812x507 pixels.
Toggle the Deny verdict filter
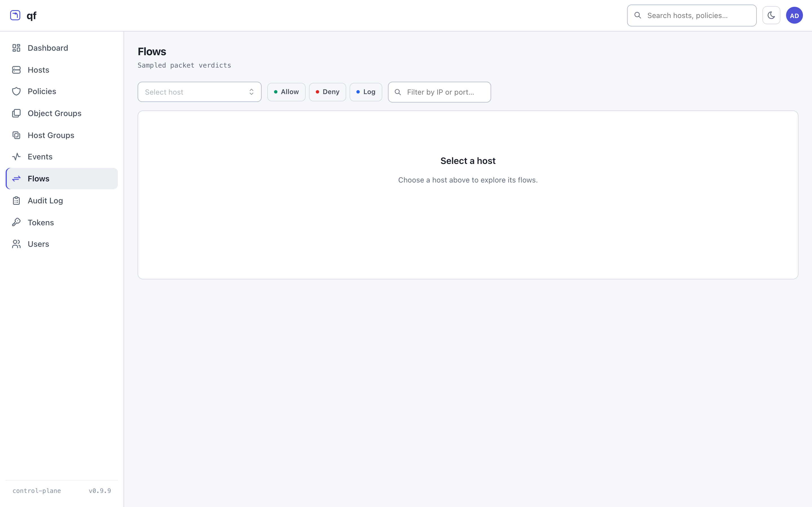coord(328,92)
